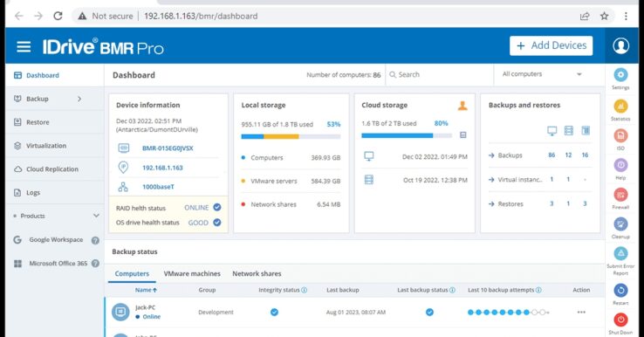The width and height of the screenshot is (644, 337).
Task: Switch to the Network shares tab
Action: [257, 274]
